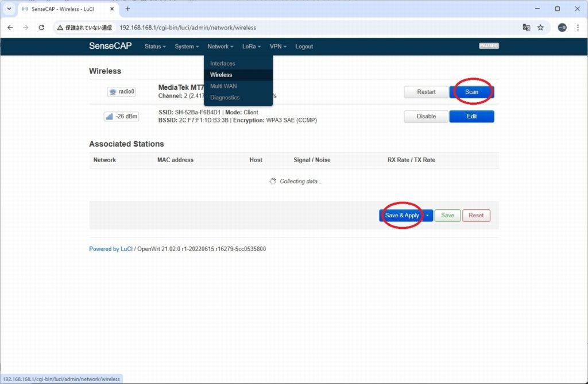
Task: Open Multi WAN from Network menu
Action: (x=224, y=86)
